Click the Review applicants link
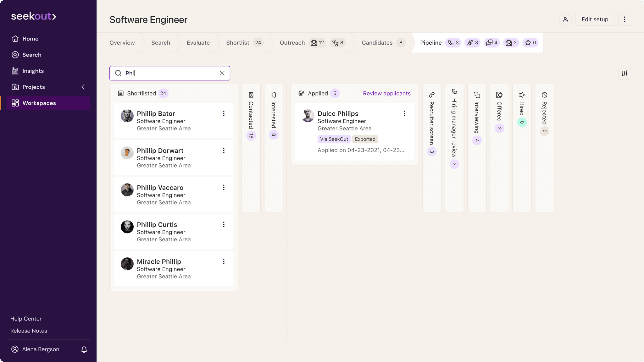This screenshot has height=362, width=644. pos(386,93)
